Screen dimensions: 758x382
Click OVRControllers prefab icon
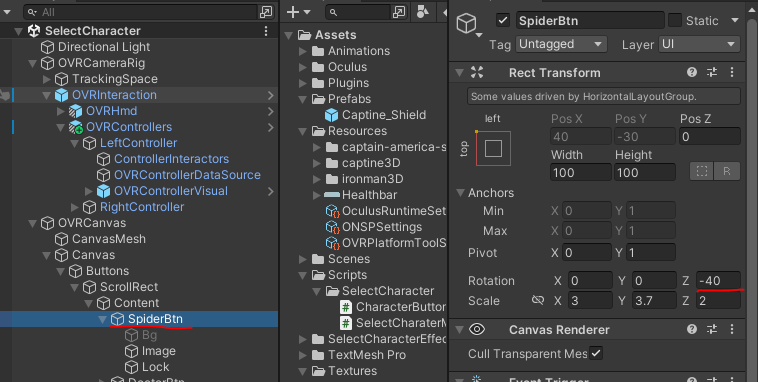75,127
